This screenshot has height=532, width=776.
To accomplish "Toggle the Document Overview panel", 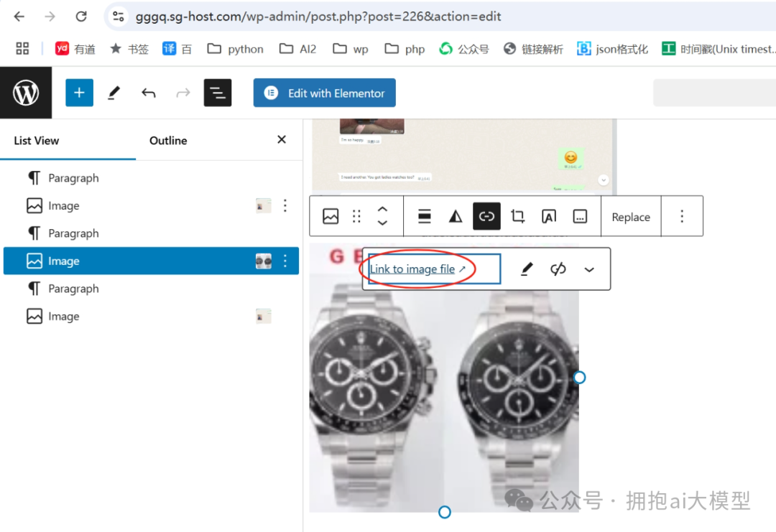I will (x=218, y=93).
